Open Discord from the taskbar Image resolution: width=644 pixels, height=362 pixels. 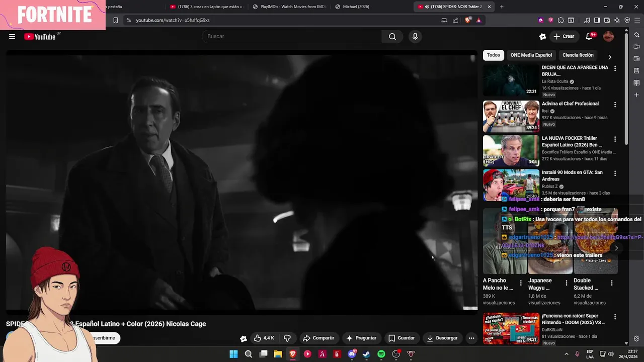point(352,354)
